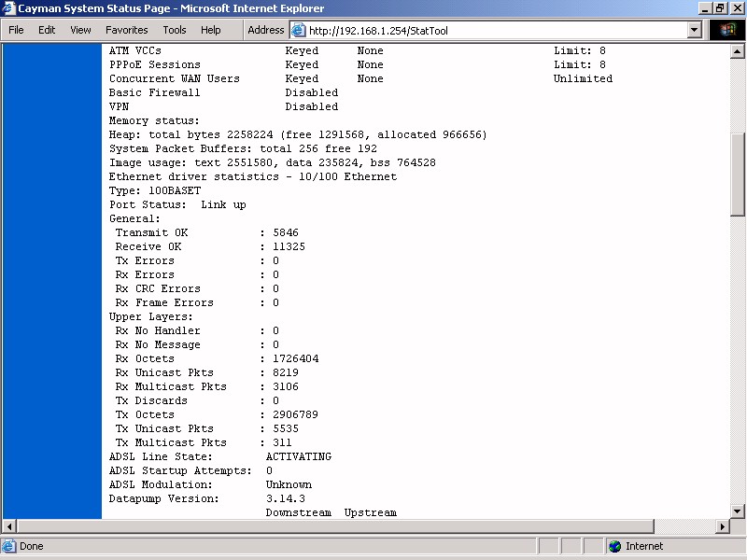Click the 'Done' status bar text
Image resolution: width=747 pixels, height=560 pixels.
32,546
